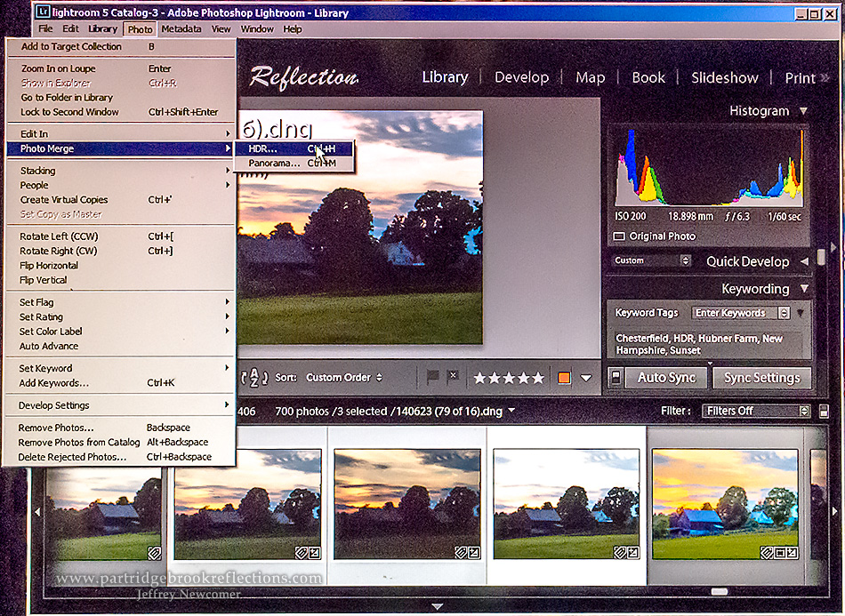This screenshot has width=845, height=616.
Task: Click the Auto Sync button
Action: (666, 378)
